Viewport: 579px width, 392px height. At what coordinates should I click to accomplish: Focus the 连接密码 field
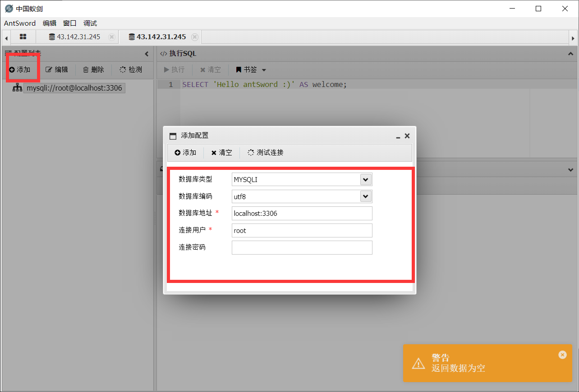tap(302, 247)
